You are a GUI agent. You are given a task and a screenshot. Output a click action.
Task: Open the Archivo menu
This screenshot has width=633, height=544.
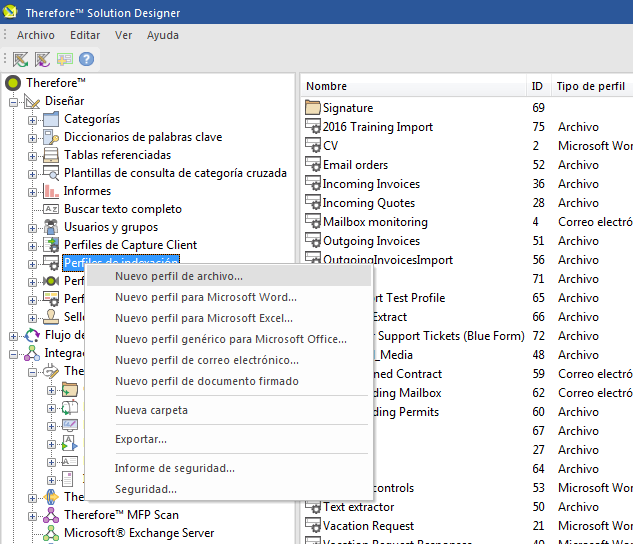pos(36,36)
